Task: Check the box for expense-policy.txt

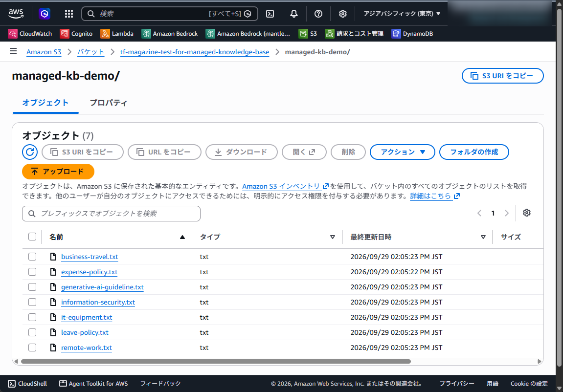Action: click(x=32, y=272)
